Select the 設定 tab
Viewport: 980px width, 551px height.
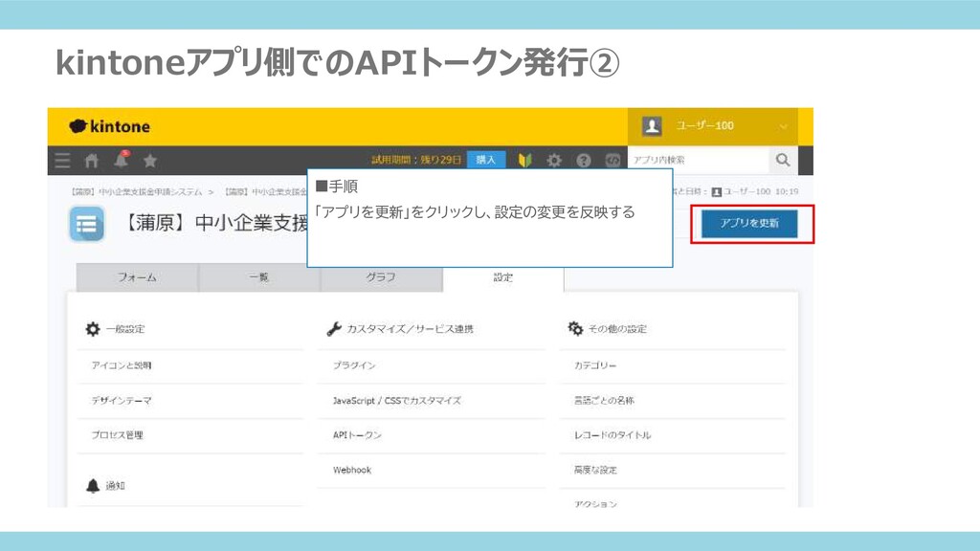[x=503, y=277]
